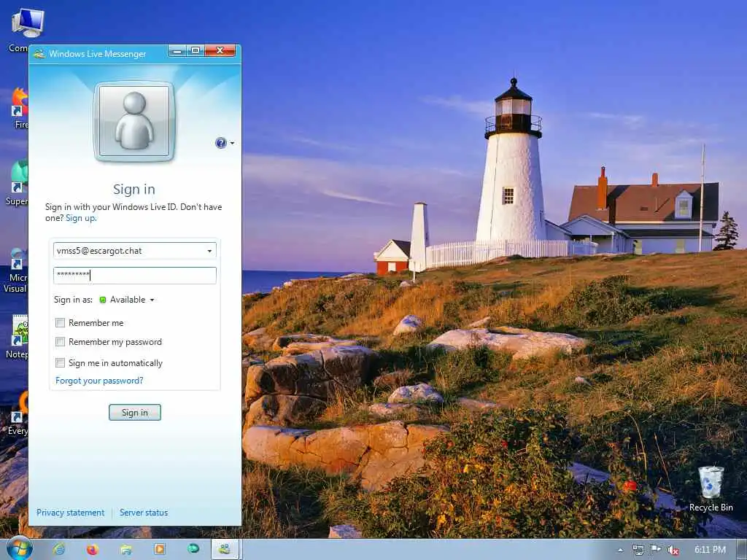
Task: Click the green globe taskbar icon
Action: [193, 548]
